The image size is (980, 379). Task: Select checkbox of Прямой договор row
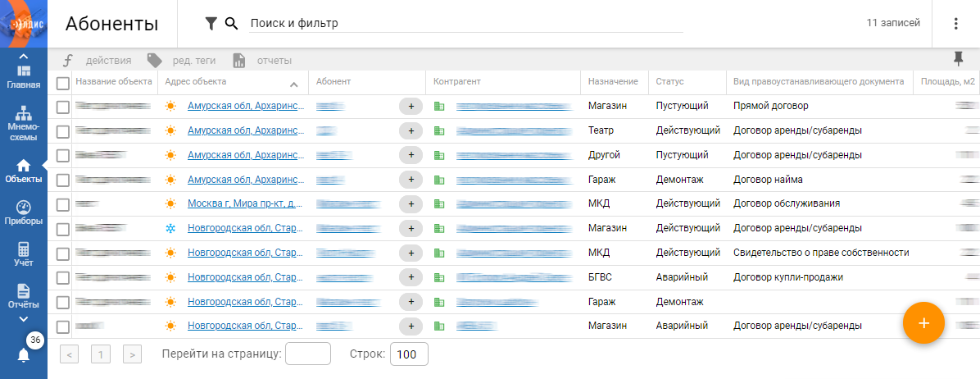62,107
